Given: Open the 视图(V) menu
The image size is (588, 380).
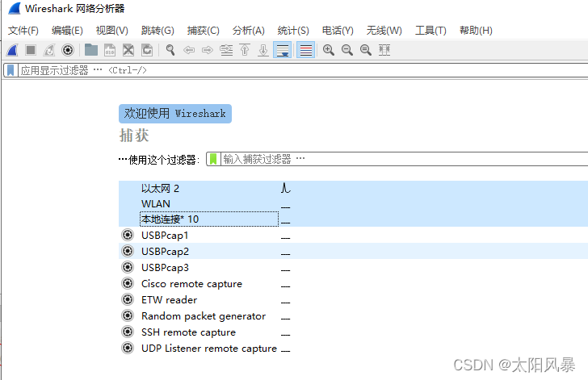Looking at the screenshot, I should pyautogui.click(x=111, y=31).
